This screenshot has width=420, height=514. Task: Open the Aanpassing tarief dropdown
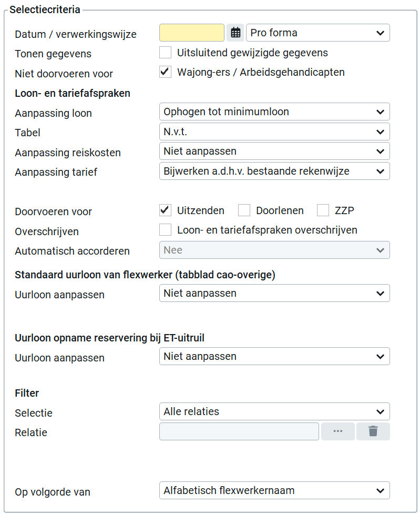click(x=274, y=171)
